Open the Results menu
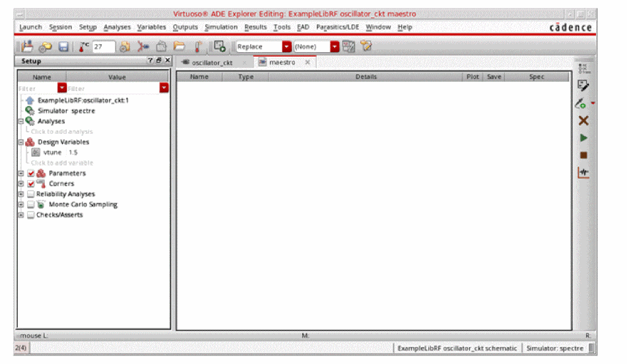Image resolution: width=627 pixels, height=364 pixels. pos(255,27)
